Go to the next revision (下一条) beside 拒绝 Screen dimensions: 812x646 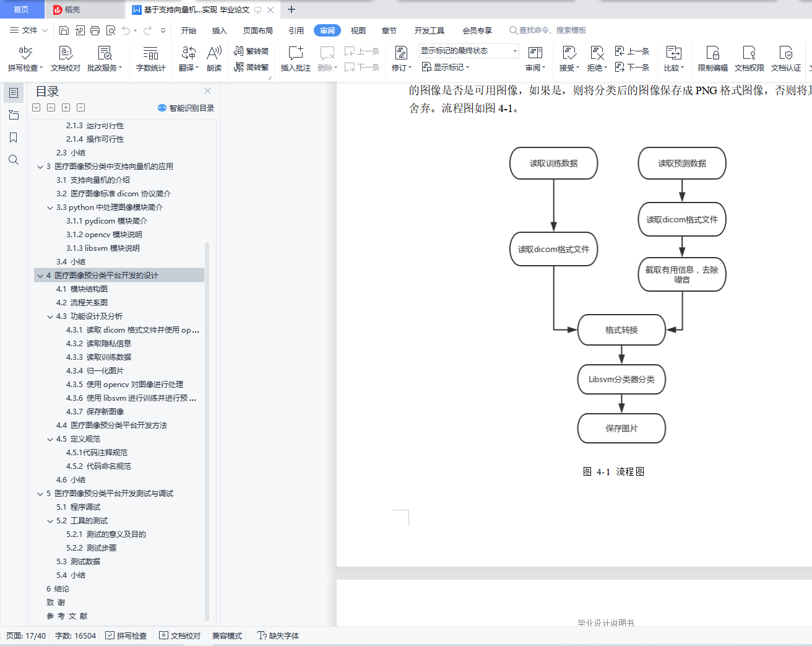pos(633,67)
